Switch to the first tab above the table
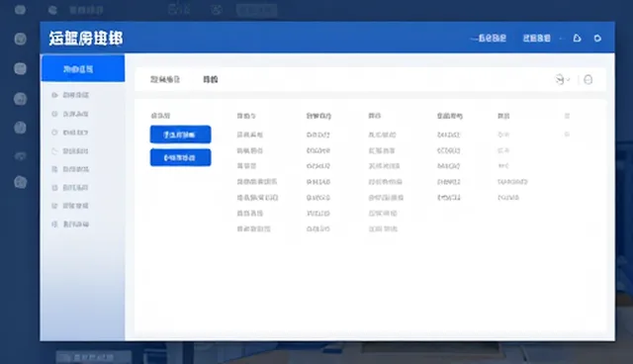633x364 pixels. click(x=165, y=79)
